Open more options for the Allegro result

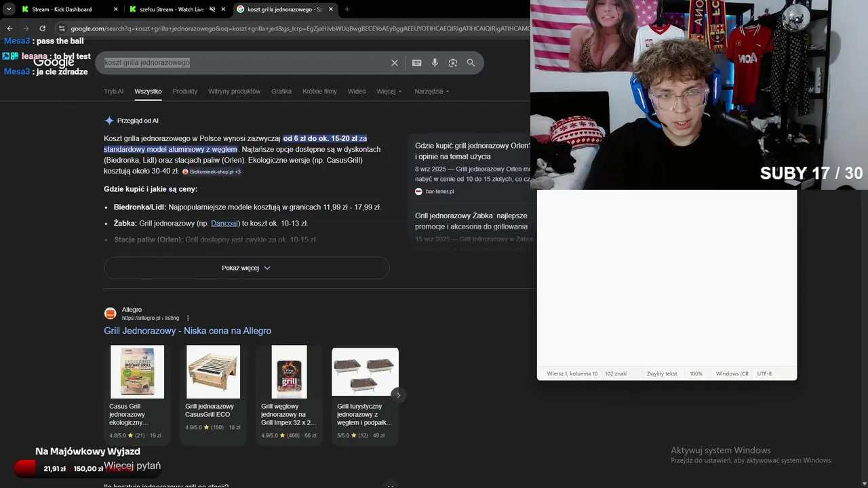coord(188,318)
